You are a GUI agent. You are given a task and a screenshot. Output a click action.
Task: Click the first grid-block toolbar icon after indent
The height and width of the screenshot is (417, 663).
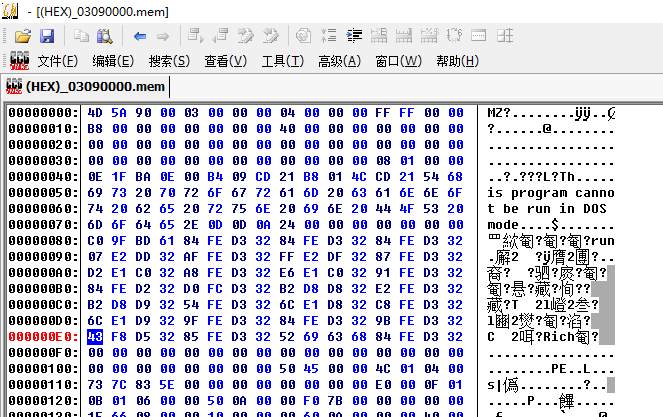378,36
